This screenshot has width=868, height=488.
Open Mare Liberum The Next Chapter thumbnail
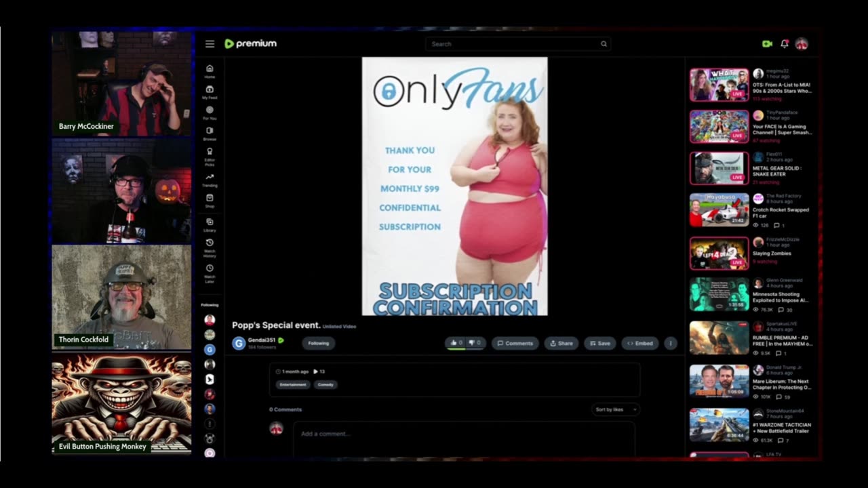coord(719,381)
